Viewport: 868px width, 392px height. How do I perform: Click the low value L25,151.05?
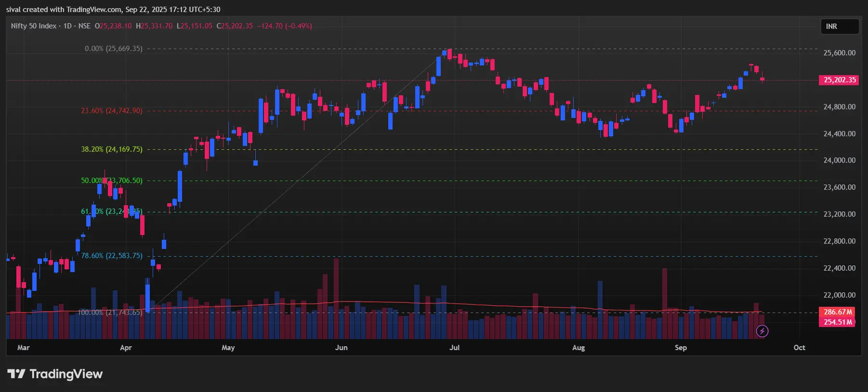pos(194,26)
